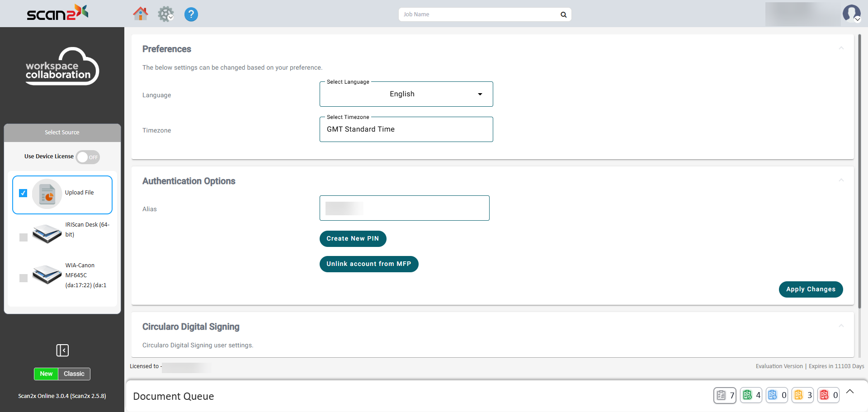The height and width of the screenshot is (412, 868).
Task: Collapse the Preferences section
Action: click(x=841, y=48)
